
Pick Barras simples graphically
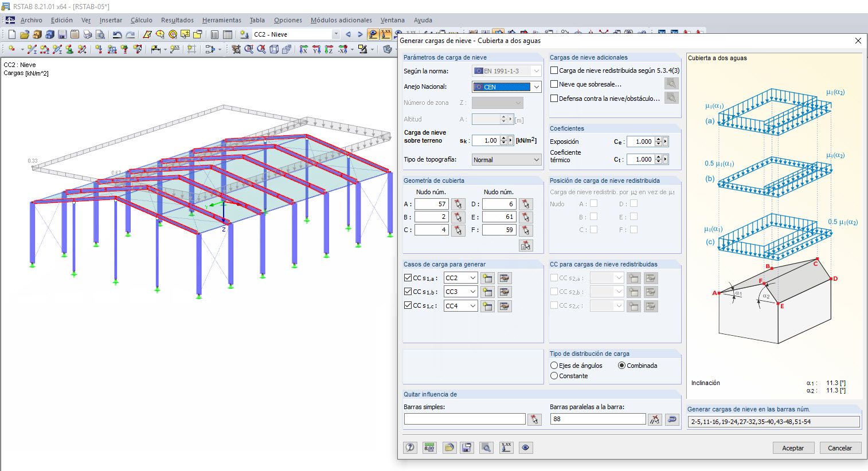click(x=534, y=419)
